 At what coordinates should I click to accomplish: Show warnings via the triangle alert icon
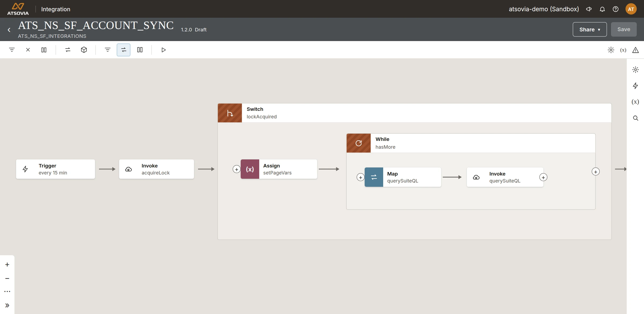pos(635,50)
